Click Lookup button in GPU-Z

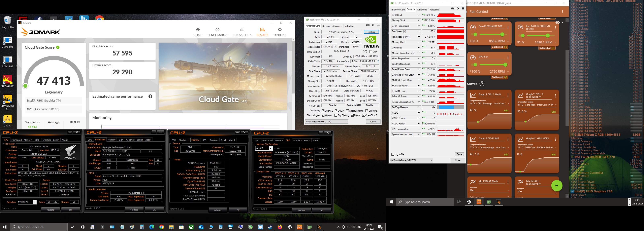tap(371, 32)
